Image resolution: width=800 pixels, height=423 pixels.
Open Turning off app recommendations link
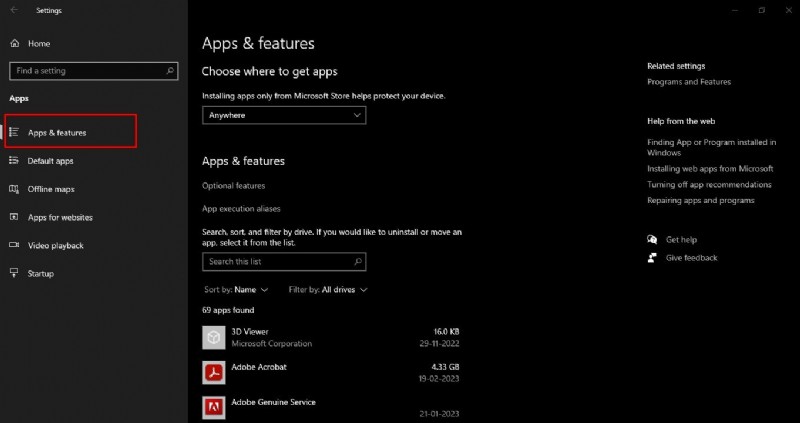(709, 184)
